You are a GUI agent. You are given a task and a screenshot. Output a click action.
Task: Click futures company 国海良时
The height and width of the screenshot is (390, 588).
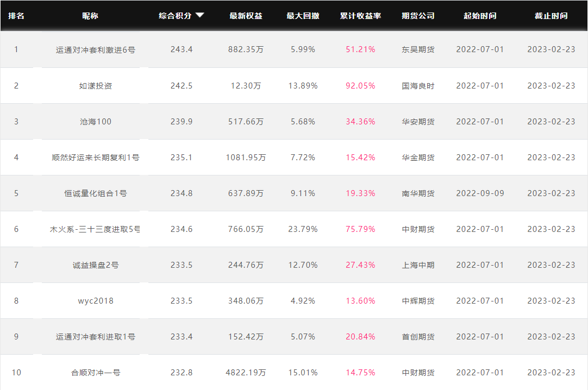pos(418,86)
